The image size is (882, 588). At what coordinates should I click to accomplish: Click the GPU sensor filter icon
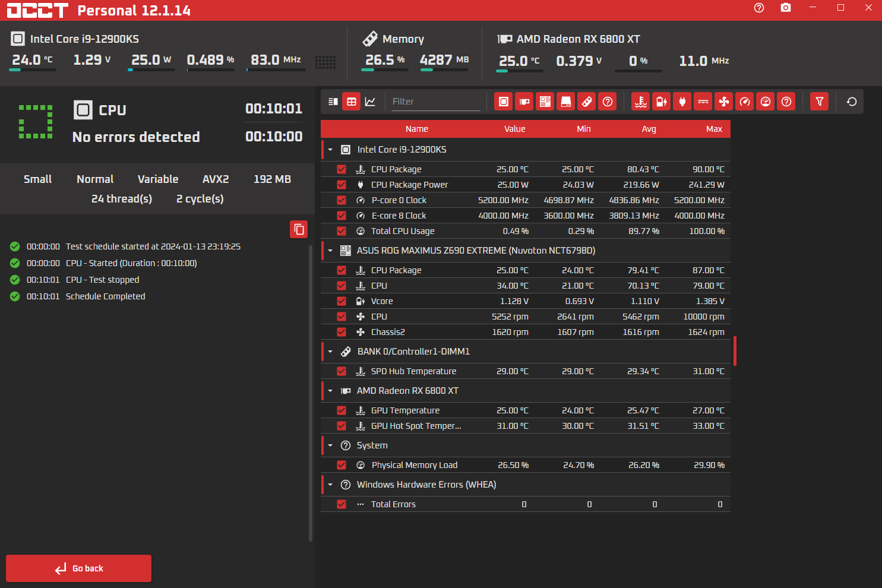pos(524,102)
